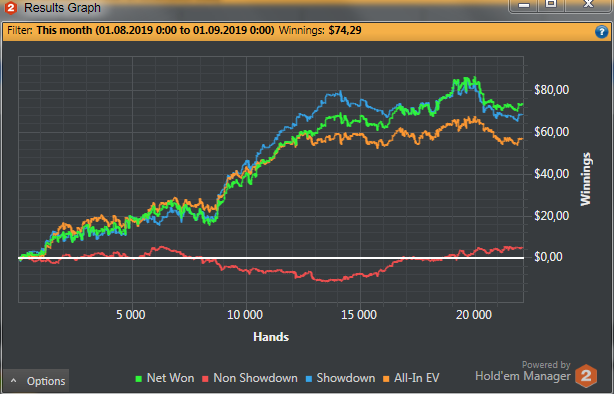
Task: Select the Net Won legend label
Action: click(170, 378)
